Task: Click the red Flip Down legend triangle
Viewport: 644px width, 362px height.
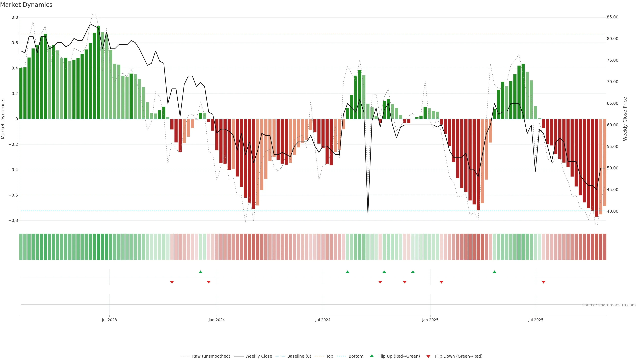Action: click(428, 356)
